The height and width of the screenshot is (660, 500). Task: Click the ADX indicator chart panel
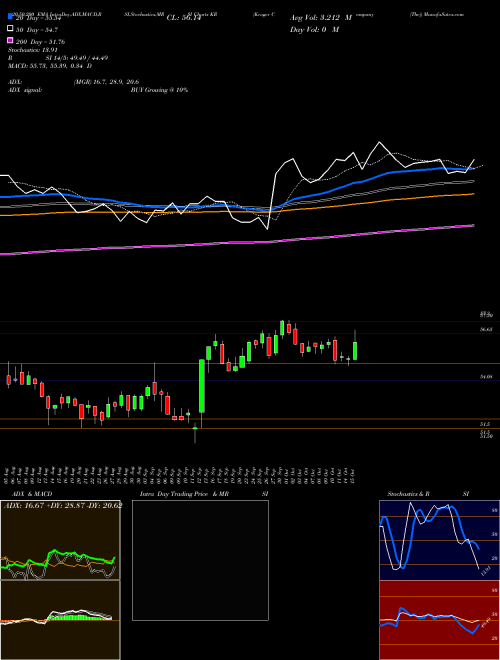[x=60, y=540]
